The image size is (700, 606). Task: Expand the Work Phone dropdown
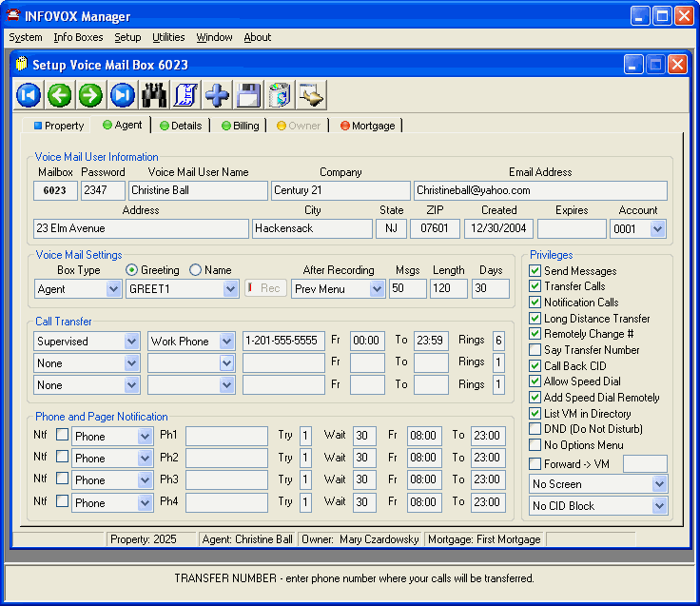(226, 342)
